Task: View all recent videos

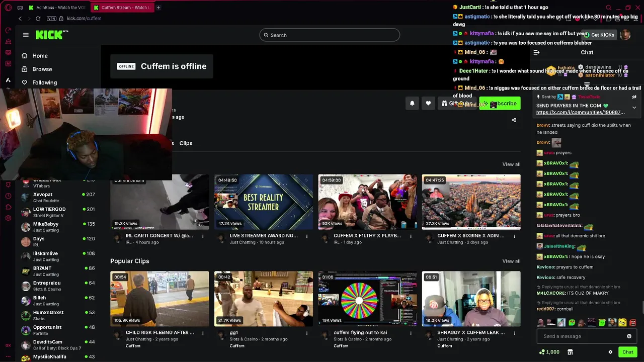Action: [x=511, y=164]
